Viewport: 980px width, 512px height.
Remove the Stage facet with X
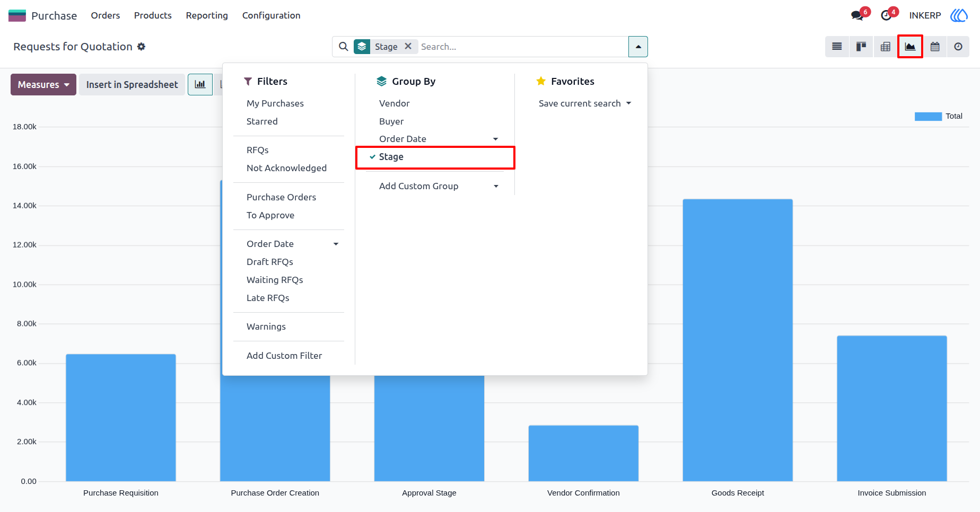tap(408, 46)
